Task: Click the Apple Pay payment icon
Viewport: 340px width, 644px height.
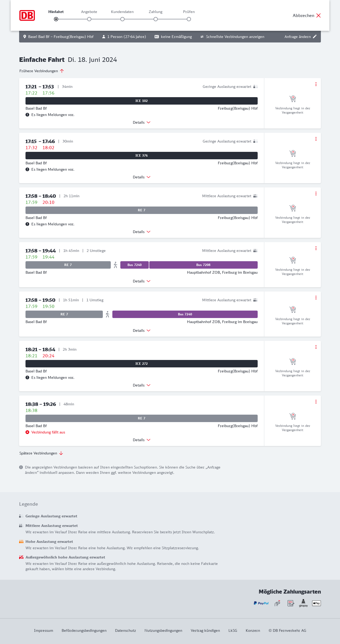Action: (316, 603)
